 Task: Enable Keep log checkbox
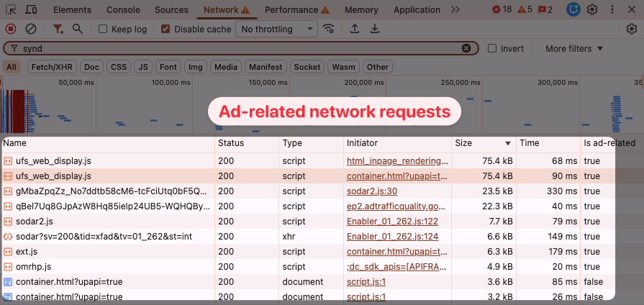click(x=103, y=29)
